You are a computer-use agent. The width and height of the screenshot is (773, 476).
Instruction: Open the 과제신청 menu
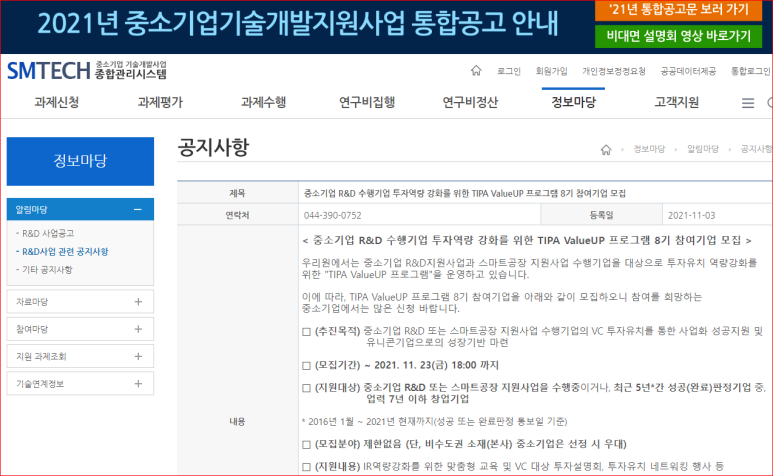pos(57,102)
